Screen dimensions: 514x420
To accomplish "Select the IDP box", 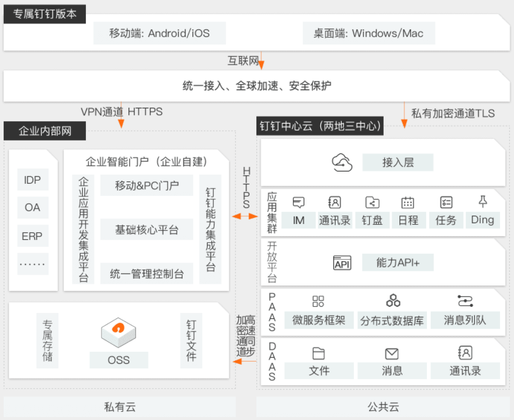I will (x=33, y=180).
